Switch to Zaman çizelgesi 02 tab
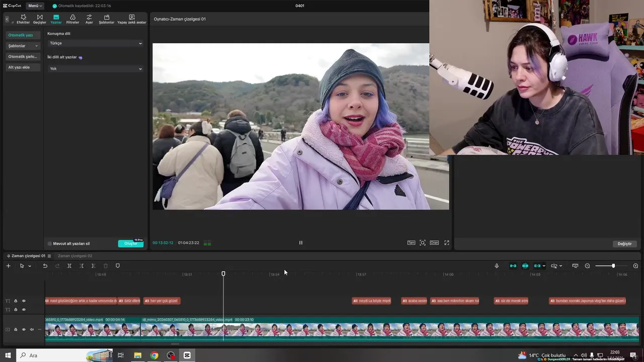Image resolution: width=644 pixels, height=362 pixels. point(75,256)
